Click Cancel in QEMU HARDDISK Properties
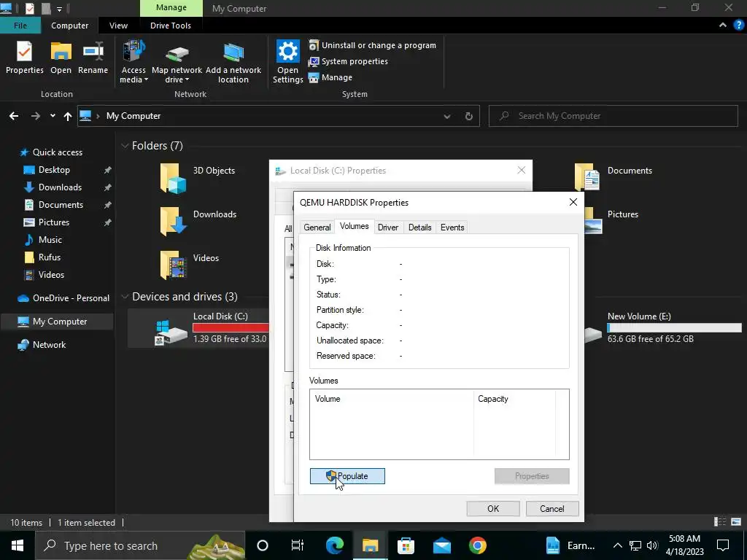 pos(552,508)
